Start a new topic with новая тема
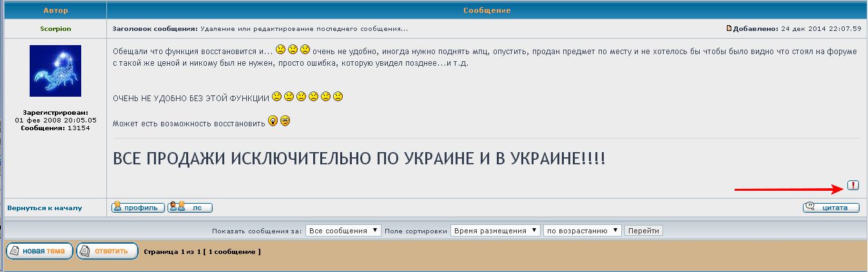This screenshot has width=868, height=272. (x=39, y=251)
